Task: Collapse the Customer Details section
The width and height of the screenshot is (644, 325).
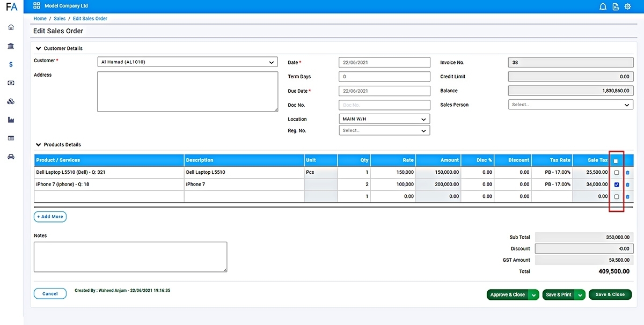Action: pos(59,48)
